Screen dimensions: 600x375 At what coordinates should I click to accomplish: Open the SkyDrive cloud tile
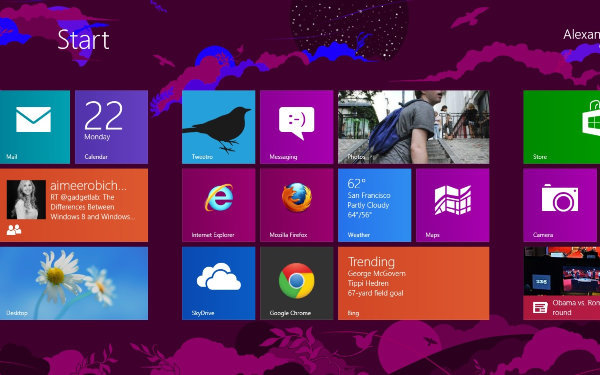tap(218, 283)
